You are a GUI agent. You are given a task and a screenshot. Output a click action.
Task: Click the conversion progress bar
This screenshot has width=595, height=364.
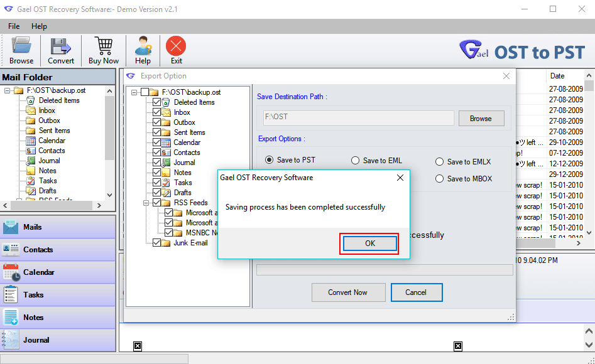(385, 270)
